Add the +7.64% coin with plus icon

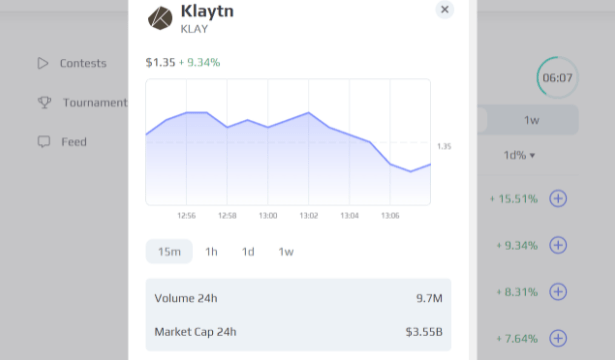558,338
